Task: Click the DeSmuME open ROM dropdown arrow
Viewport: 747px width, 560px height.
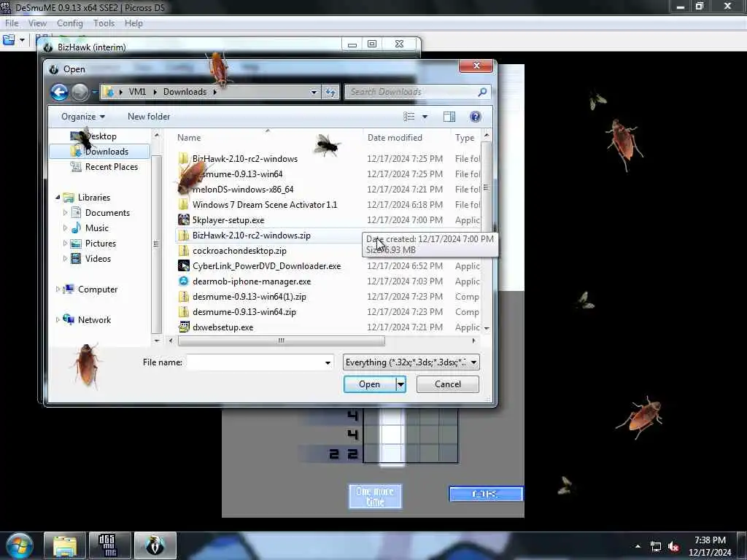Action: [22, 40]
